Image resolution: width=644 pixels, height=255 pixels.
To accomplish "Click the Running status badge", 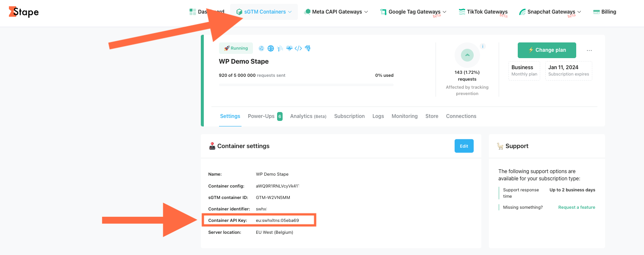I will coord(236,48).
